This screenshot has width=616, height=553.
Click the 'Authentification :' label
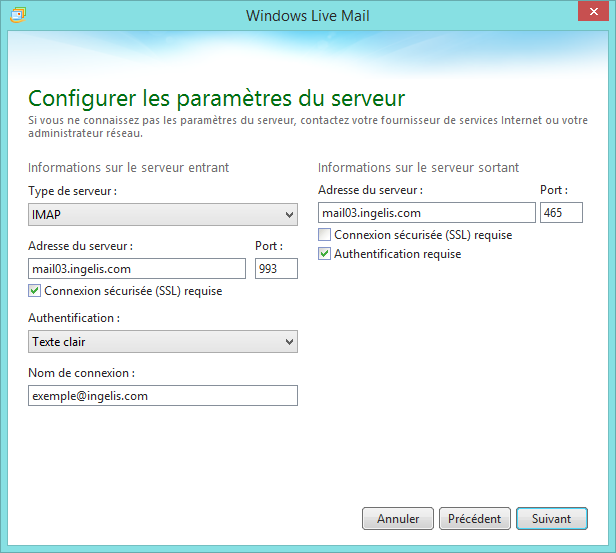[74, 318]
